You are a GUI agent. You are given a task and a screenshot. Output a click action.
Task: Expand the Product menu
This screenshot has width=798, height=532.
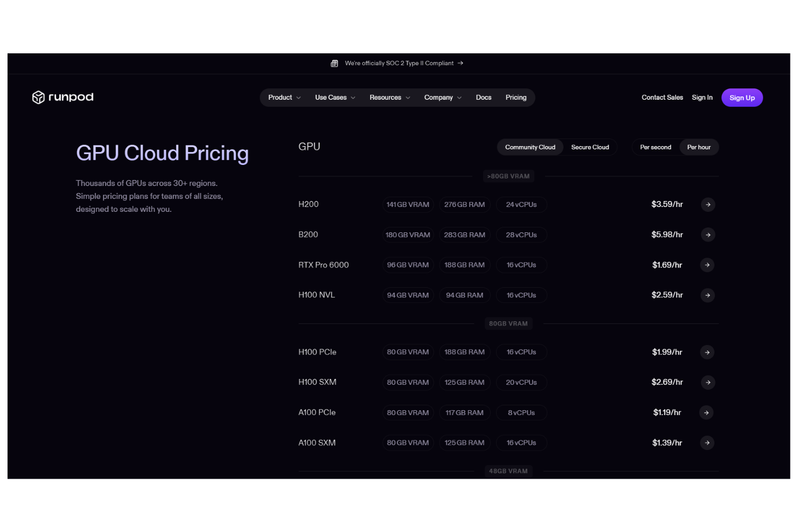[x=284, y=98]
